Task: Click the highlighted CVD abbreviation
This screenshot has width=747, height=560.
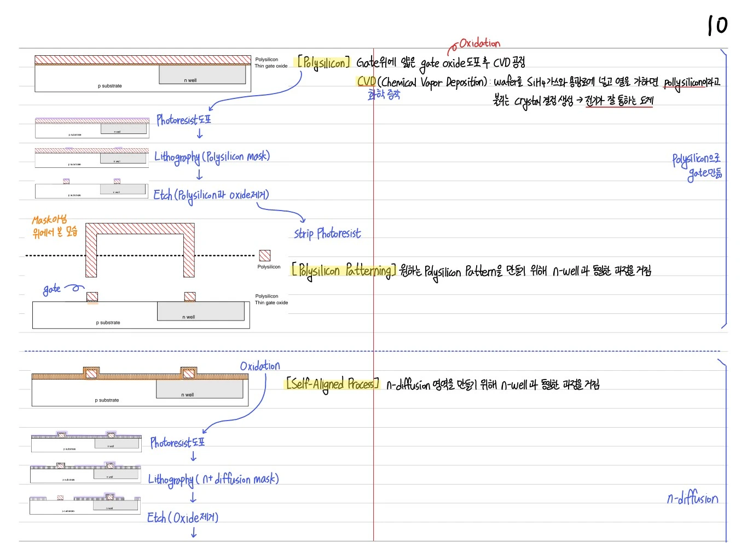Action: (366, 81)
